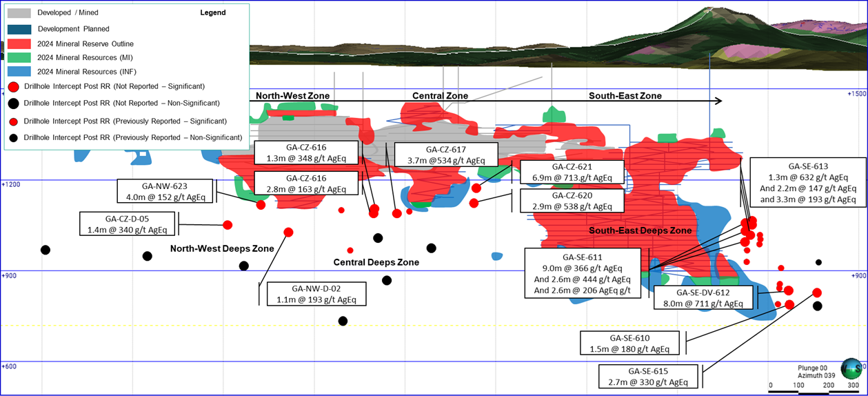
Task: Click the large red significant intercept legend circle
Action: point(13,86)
